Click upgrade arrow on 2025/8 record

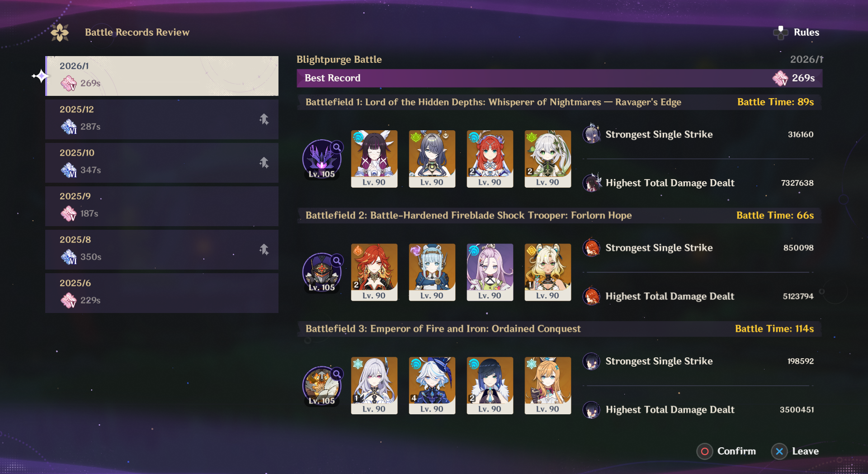pyautogui.click(x=264, y=249)
